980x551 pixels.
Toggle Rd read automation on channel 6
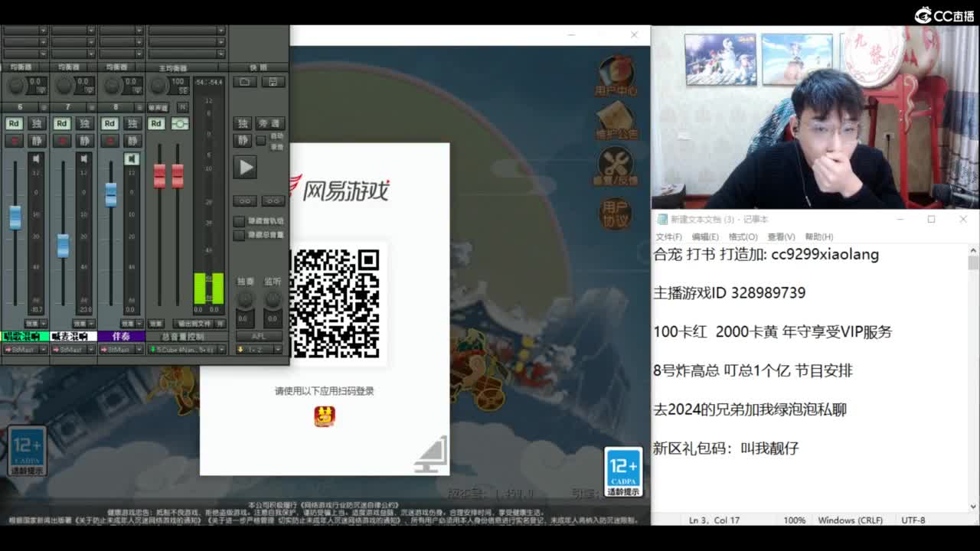(x=14, y=123)
